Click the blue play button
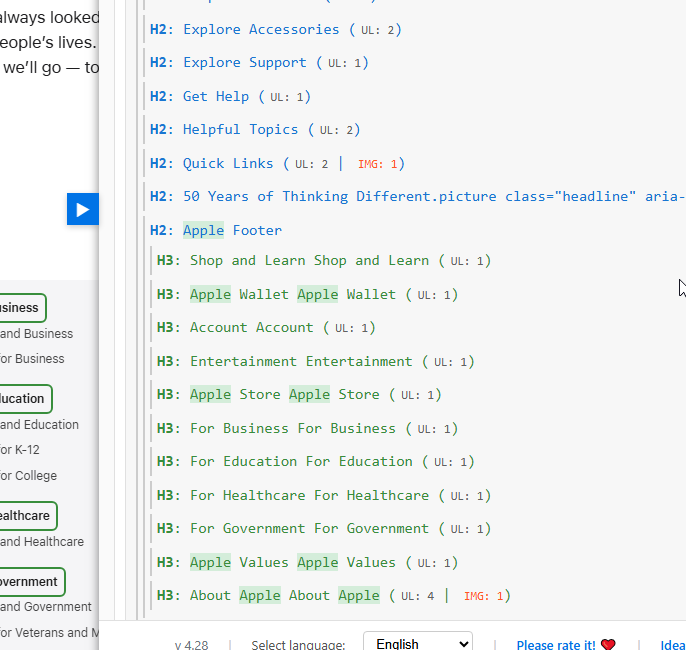This screenshot has height=650, width=686. point(83,209)
